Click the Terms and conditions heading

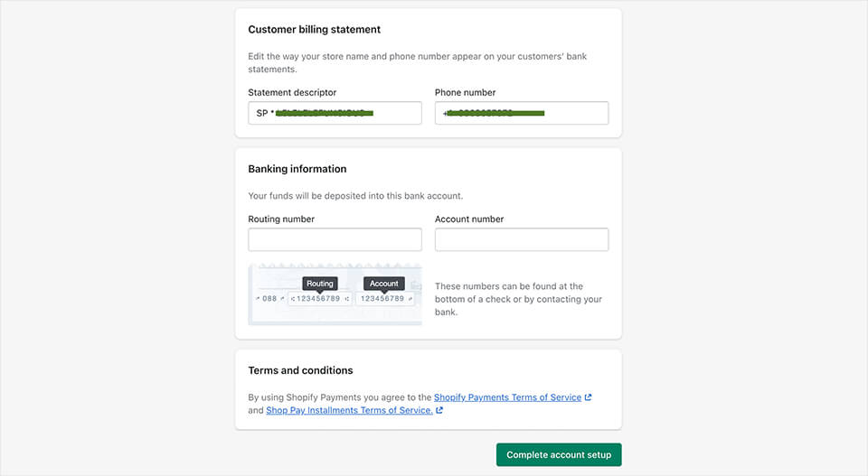pos(300,370)
